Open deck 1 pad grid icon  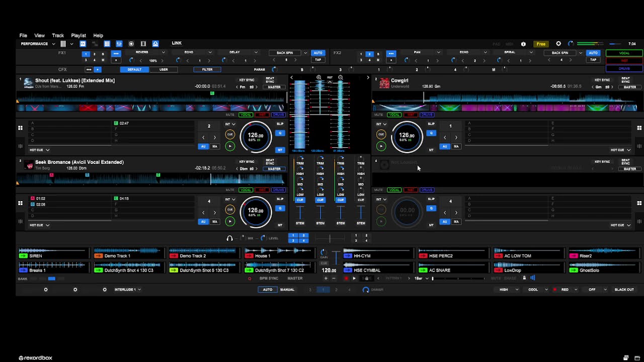[20, 128]
